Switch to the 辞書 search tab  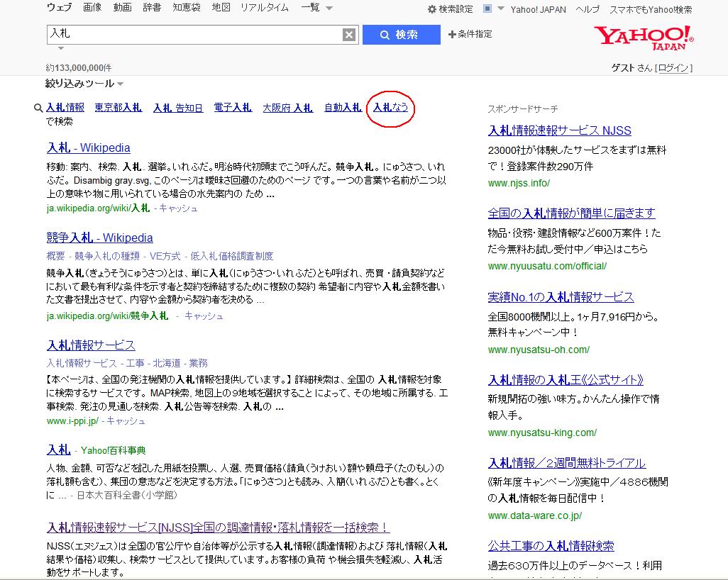pyautogui.click(x=152, y=8)
